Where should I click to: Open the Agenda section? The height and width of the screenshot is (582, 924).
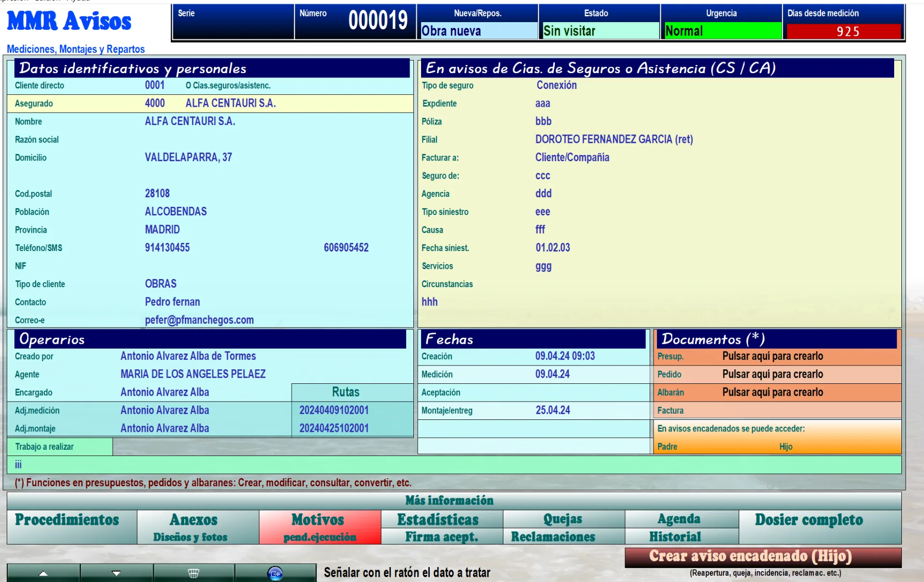[681, 519]
